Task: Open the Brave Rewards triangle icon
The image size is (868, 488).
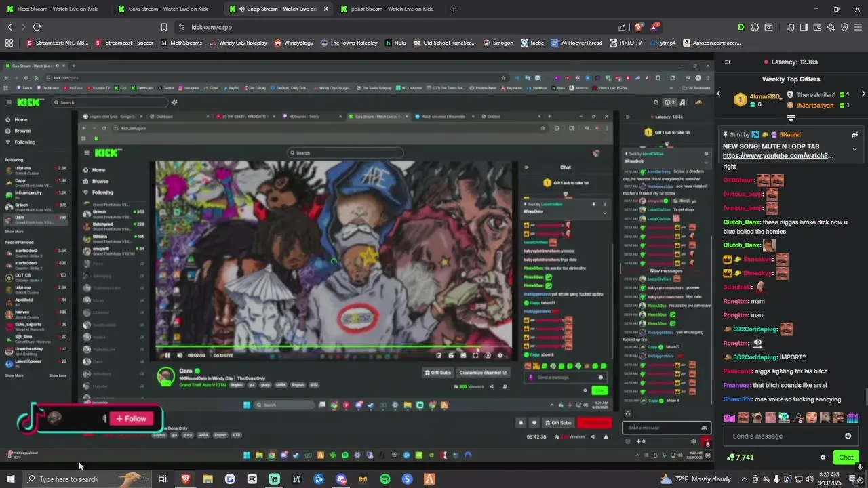Action: pyautogui.click(x=654, y=27)
